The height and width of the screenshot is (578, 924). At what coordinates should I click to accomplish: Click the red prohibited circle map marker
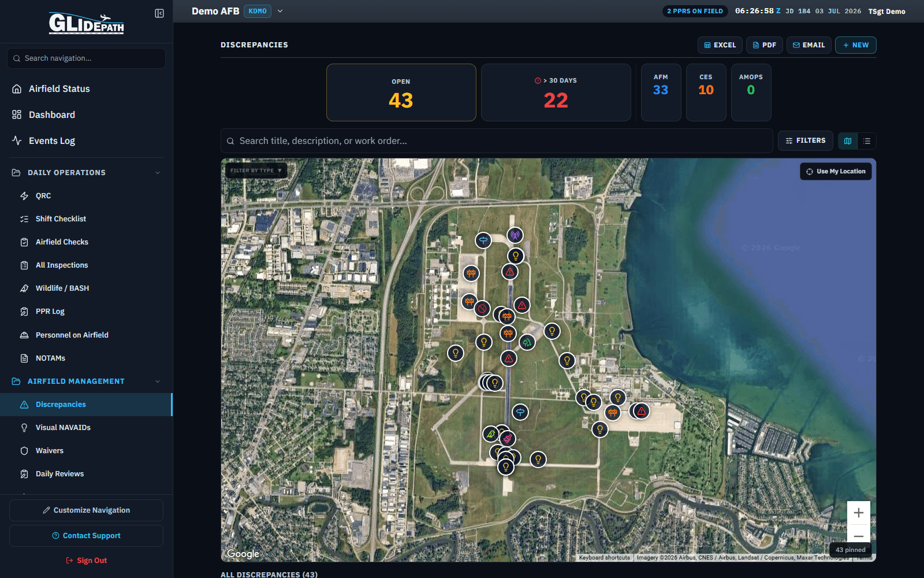[x=482, y=309]
